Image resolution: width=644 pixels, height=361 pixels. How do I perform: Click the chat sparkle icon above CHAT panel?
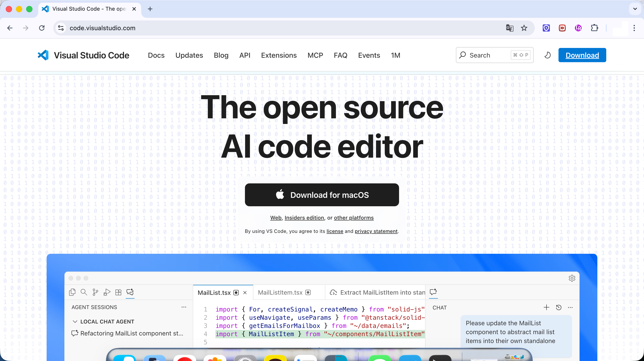(433, 292)
